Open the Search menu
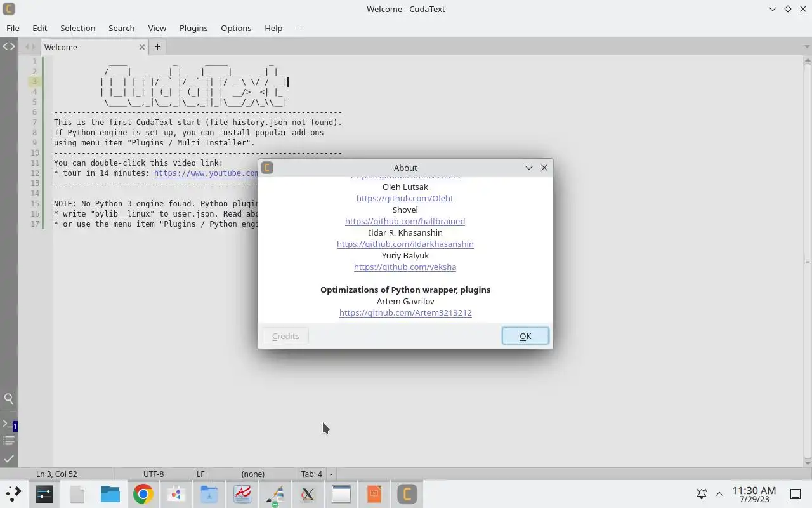Screen dimensions: 812x508 point(121,28)
